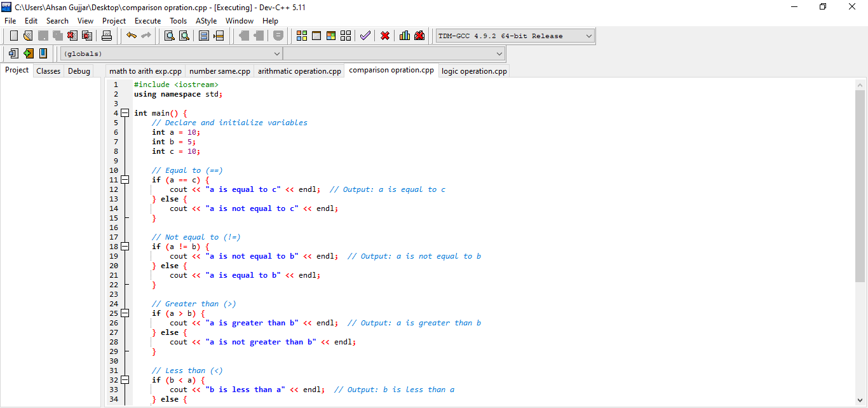Viewport: 868px width, 408px height.
Task: Click 'using namespace std;' code line
Action: (178, 94)
